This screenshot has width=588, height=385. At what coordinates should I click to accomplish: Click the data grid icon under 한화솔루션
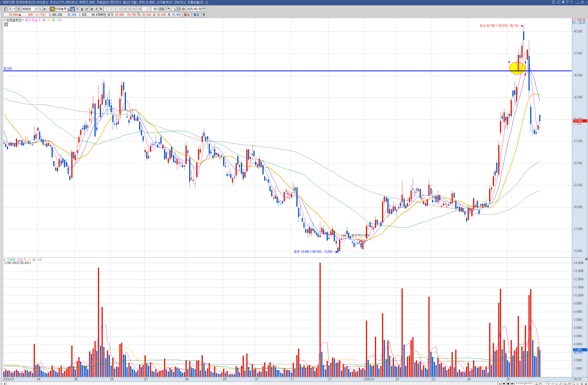tap(6, 24)
